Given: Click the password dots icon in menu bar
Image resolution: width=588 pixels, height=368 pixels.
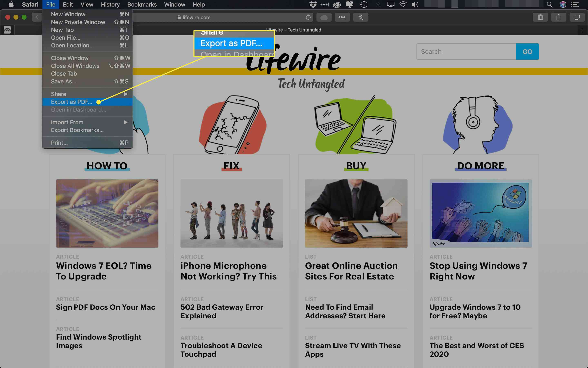Looking at the screenshot, I should (325, 4).
